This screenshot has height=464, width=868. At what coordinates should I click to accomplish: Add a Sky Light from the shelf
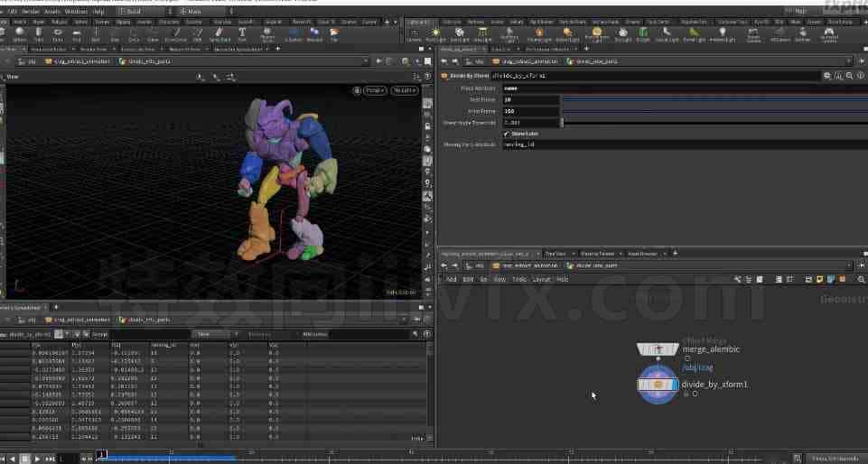point(622,35)
